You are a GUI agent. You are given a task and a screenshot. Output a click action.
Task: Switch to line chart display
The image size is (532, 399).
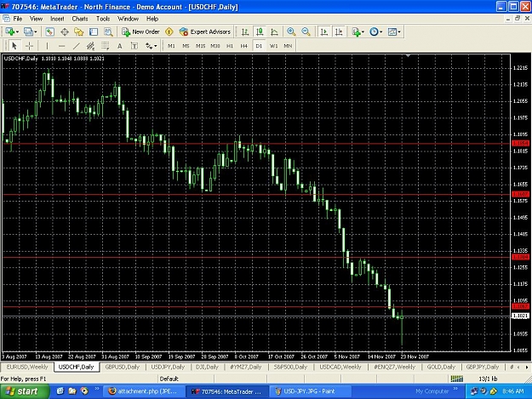tap(274, 31)
